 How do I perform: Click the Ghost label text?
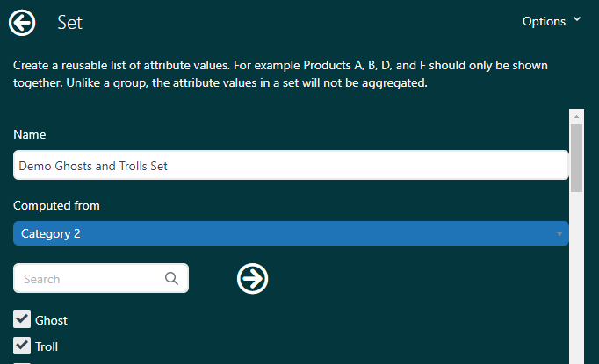click(x=51, y=320)
